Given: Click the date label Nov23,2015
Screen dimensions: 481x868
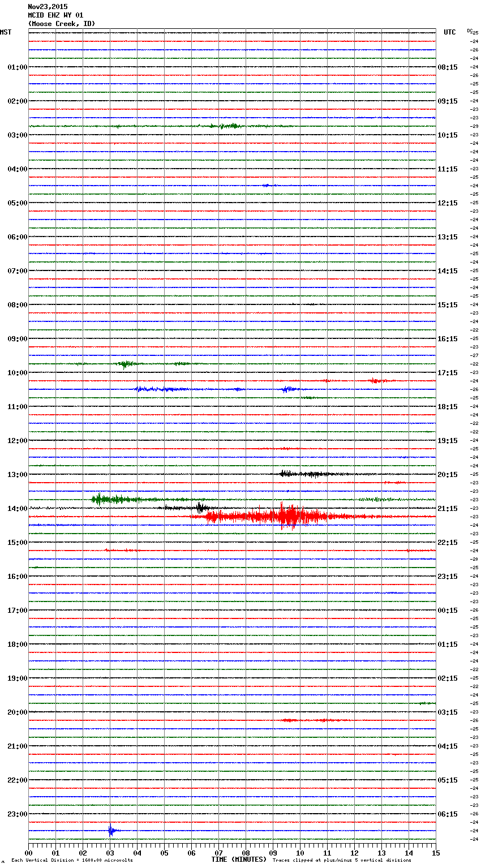Looking at the screenshot, I should click(48, 7).
